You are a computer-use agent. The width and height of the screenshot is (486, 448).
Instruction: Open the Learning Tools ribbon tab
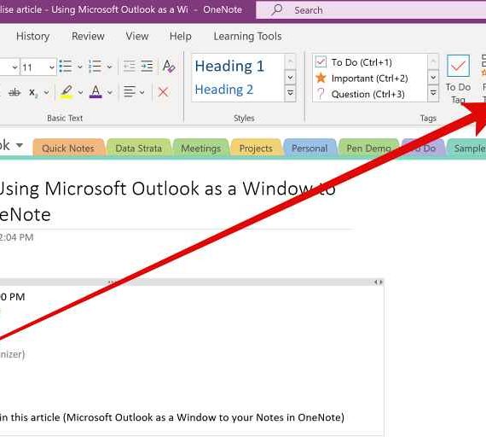pyautogui.click(x=247, y=37)
